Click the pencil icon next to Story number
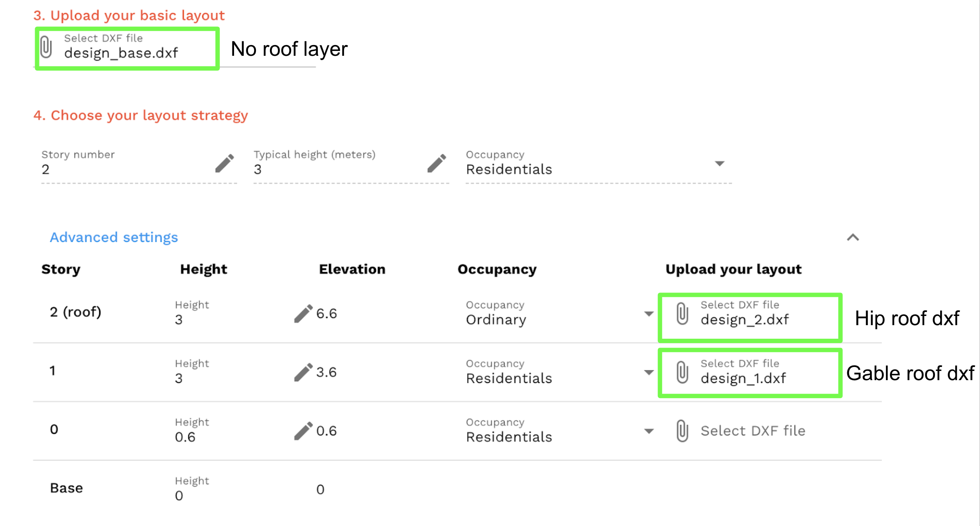 click(224, 163)
